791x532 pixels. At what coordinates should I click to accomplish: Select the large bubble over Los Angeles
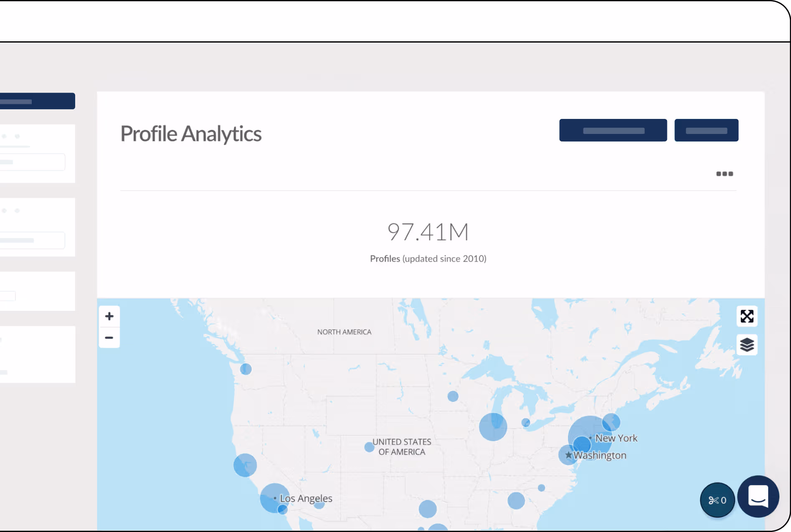275,498
